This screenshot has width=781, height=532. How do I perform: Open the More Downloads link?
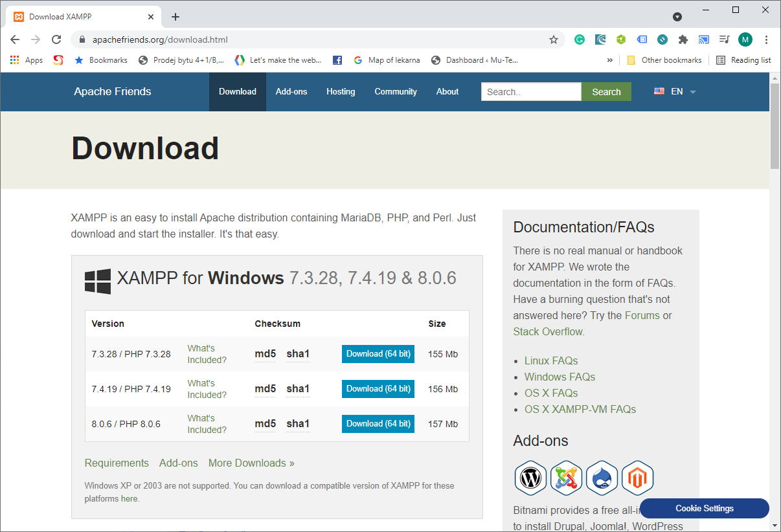251,463
